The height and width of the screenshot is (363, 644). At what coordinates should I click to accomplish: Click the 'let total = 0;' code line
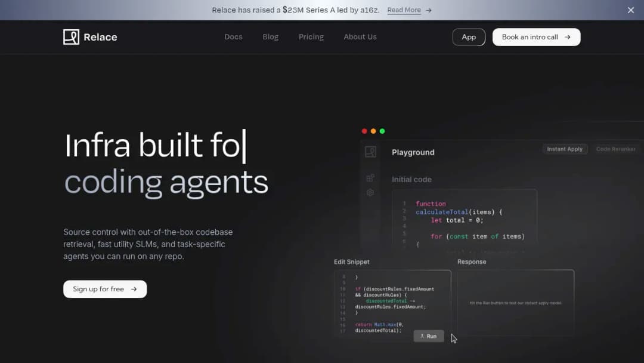pyautogui.click(x=457, y=220)
